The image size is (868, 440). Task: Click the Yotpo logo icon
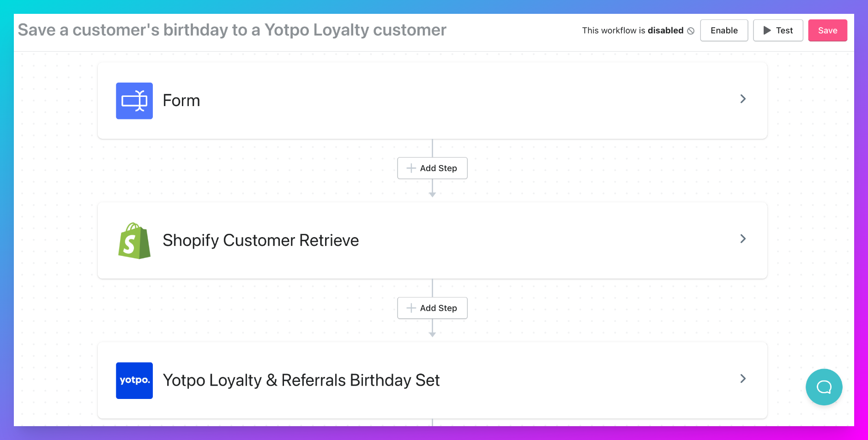(134, 380)
